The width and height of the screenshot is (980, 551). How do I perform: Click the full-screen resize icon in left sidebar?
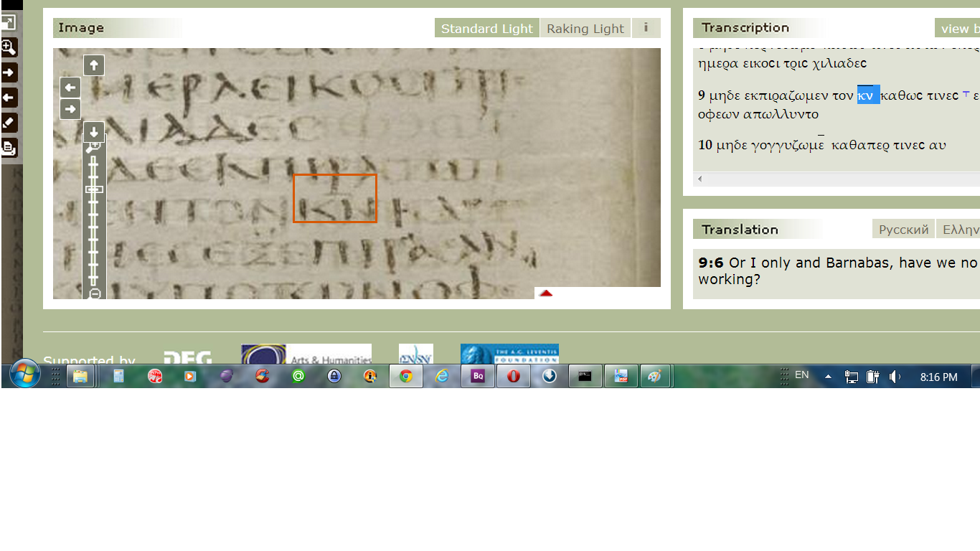9,22
